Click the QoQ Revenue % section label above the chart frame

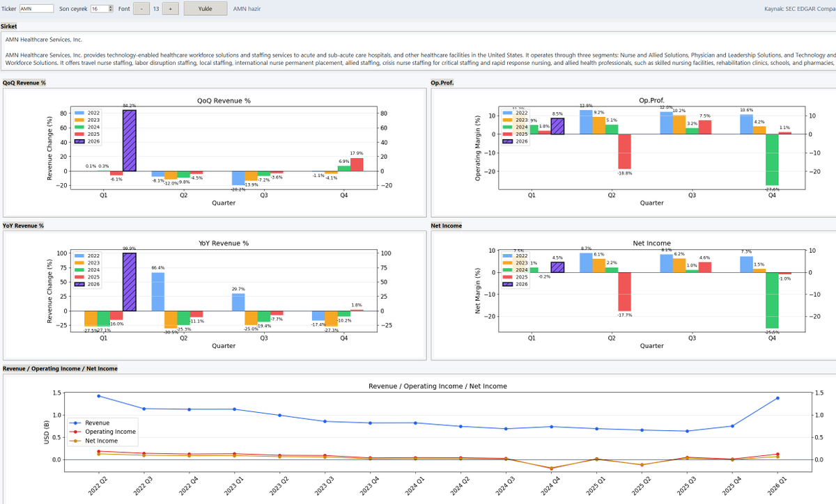[x=24, y=83]
